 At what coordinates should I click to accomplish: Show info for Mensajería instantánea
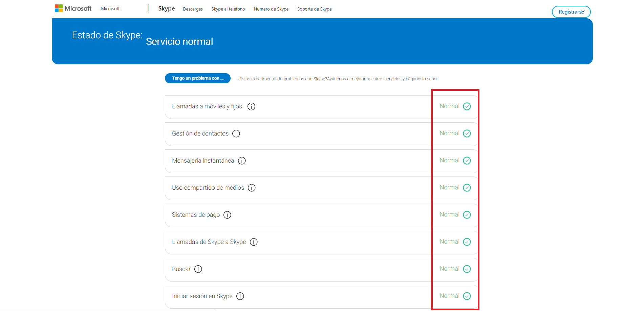point(242,161)
